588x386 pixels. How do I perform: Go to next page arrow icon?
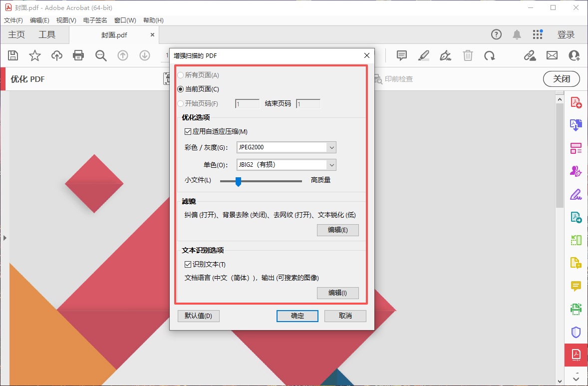tap(145, 55)
